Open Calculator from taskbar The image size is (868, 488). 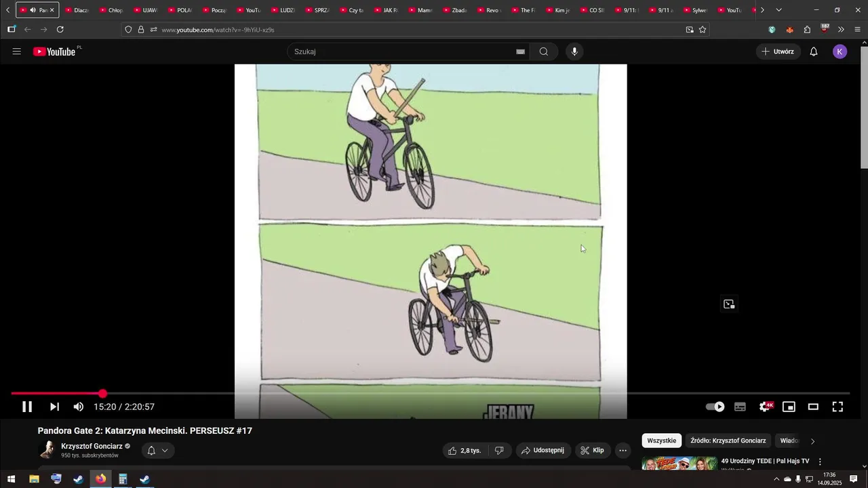coord(123,479)
